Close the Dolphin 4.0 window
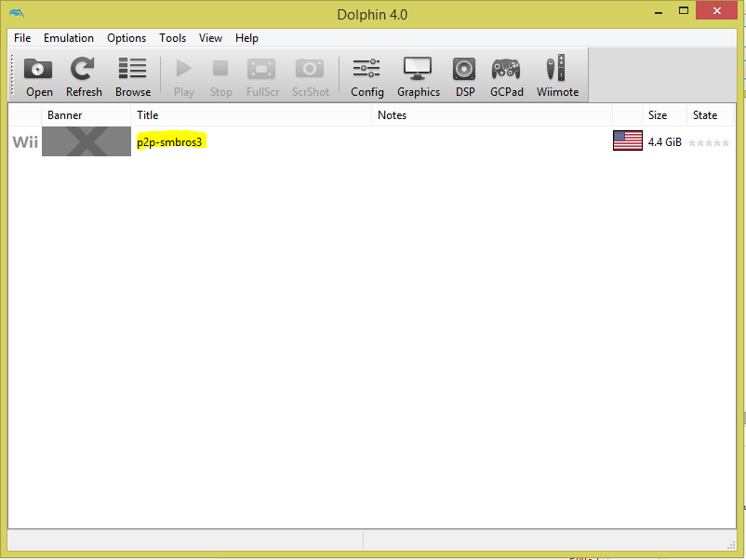The height and width of the screenshot is (560, 746). tap(716, 10)
